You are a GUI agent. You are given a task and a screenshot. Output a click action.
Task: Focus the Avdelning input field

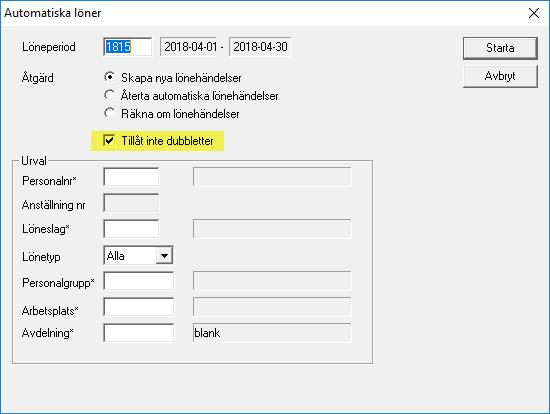coord(139,333)
